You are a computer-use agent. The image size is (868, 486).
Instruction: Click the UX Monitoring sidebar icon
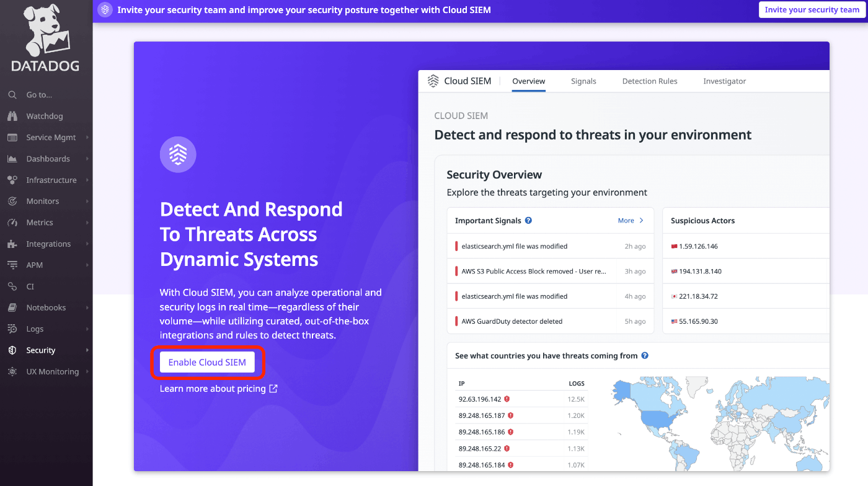tap(12, 372)
